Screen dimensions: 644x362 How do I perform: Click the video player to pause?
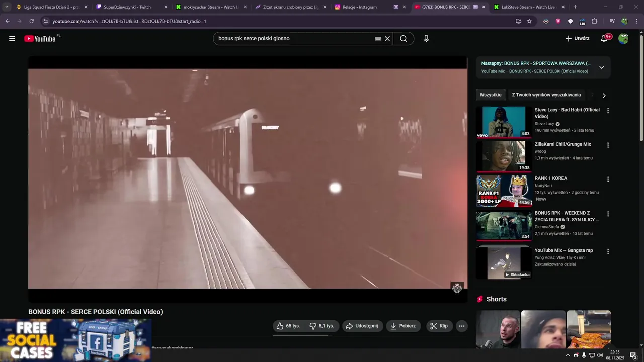tap(248, 178)
